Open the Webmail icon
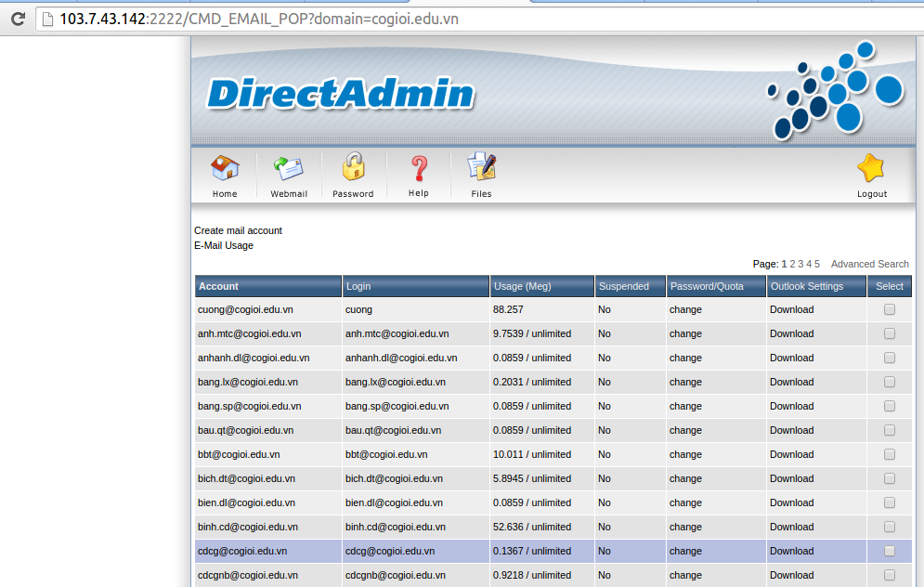 [288, 168]
